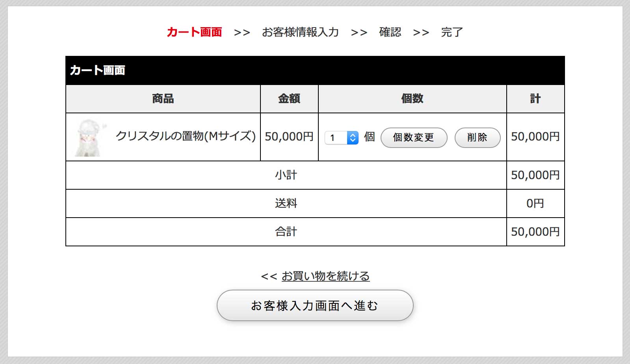
Task: Select the カート画面 step in breadcrumb
Action: pos(194,32)
